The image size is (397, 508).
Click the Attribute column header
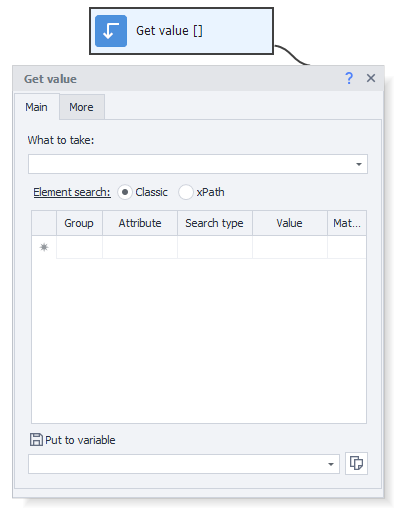coord(140,223)
